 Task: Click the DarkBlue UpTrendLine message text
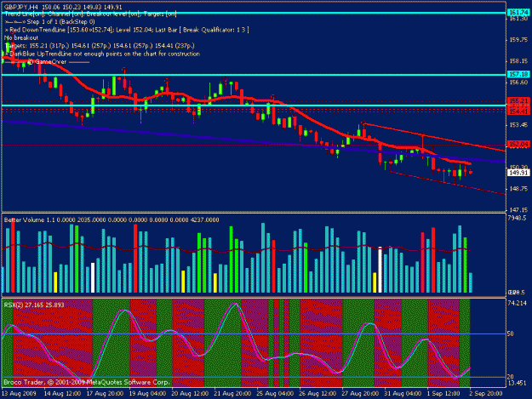102,54
